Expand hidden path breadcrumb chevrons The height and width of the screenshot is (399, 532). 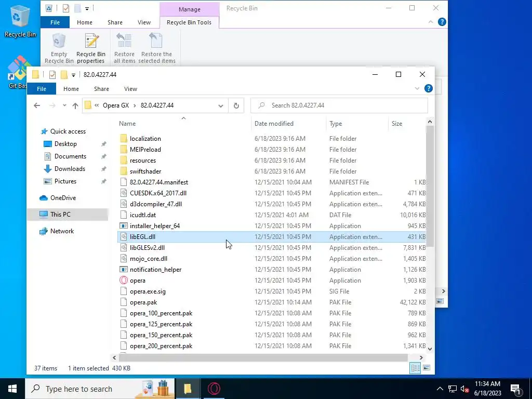point(97,105)
